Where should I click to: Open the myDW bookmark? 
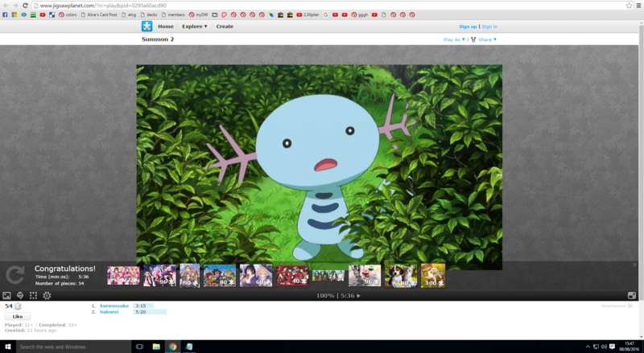point(198,14)
